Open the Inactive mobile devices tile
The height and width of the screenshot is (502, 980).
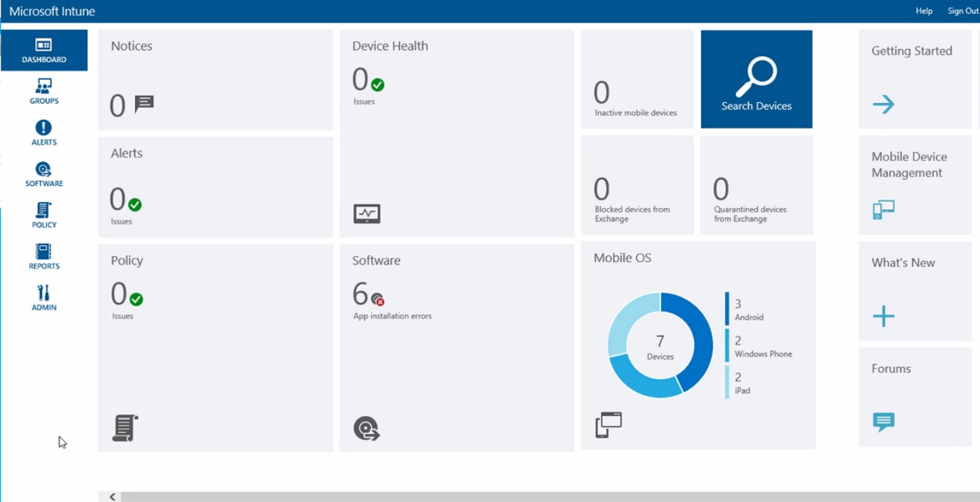point(637,80)
